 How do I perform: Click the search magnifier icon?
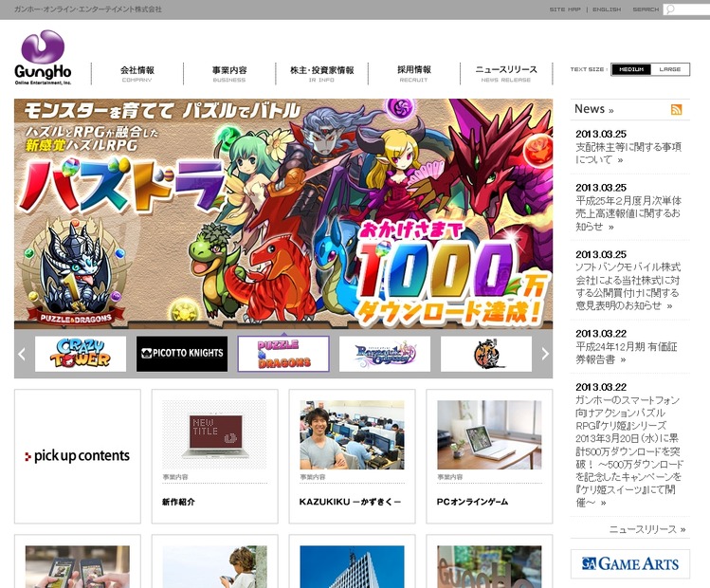click(x=670, y=9)
